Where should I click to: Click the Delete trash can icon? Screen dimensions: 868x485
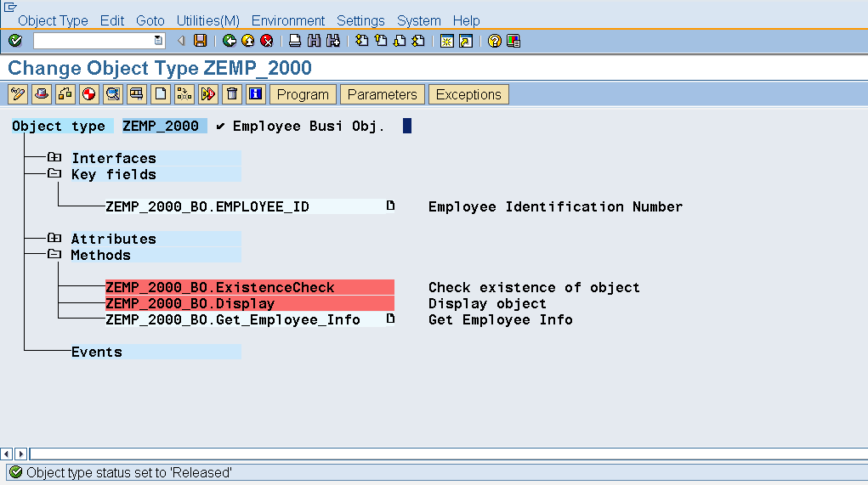(x=231, y=94)
